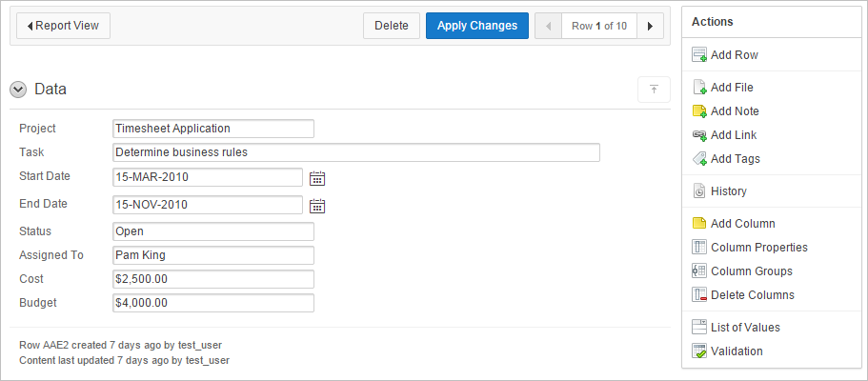Go to the next row

[650, 26]
